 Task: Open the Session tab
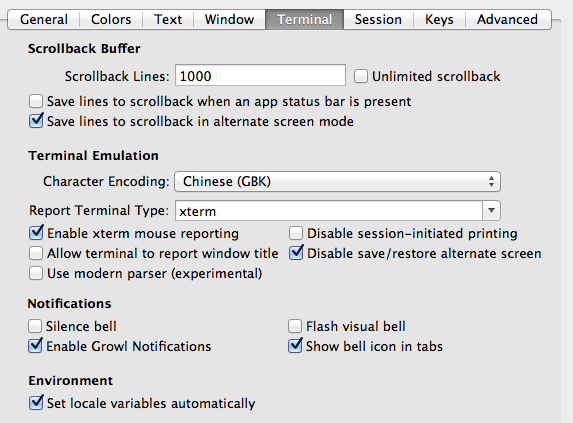click(x=378, y=19)
